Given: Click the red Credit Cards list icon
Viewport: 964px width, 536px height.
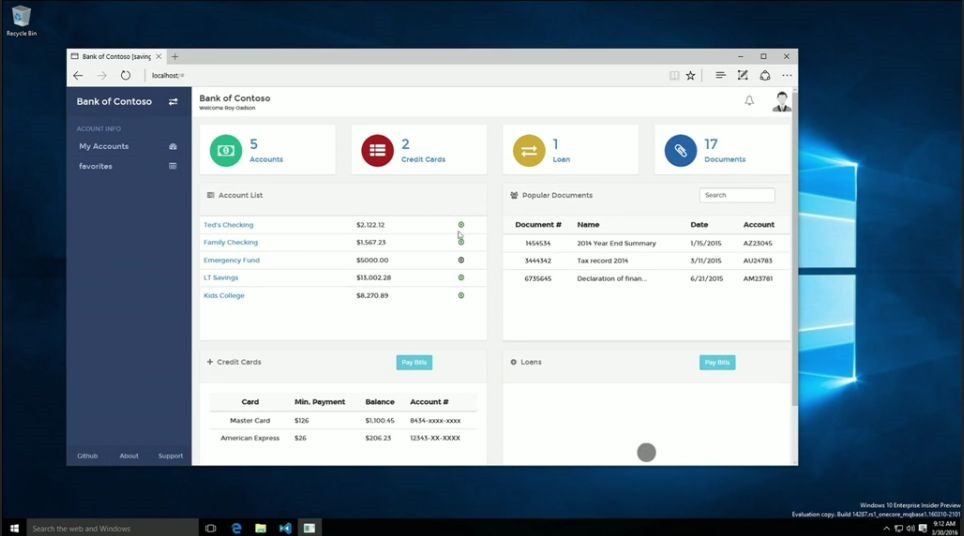Looking at the screenshot, I should (x=377, y=151).
